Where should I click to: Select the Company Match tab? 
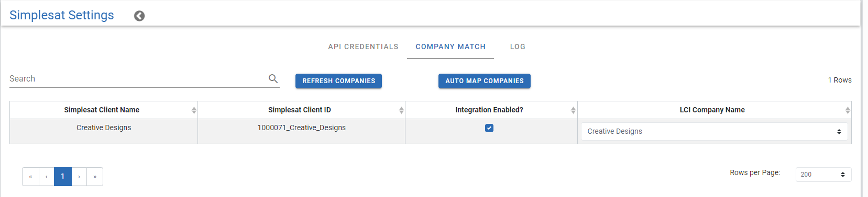pos(451,47)
